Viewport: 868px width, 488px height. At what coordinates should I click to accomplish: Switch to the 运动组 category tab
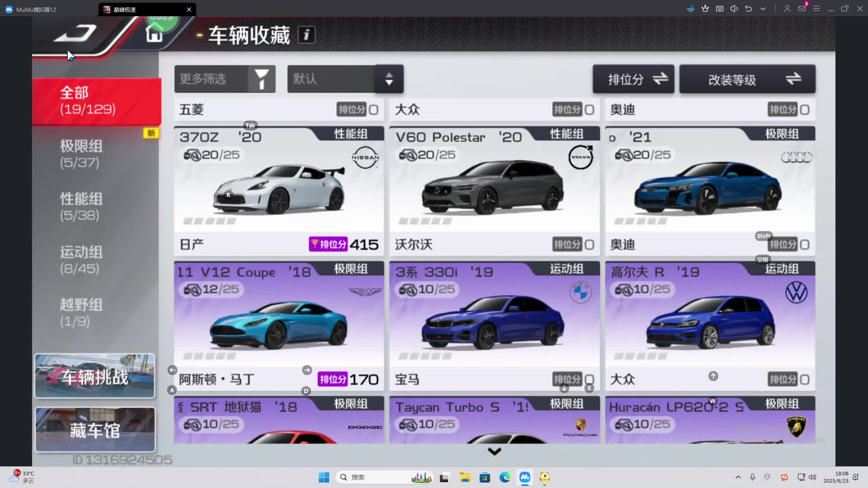coord(81,260)
